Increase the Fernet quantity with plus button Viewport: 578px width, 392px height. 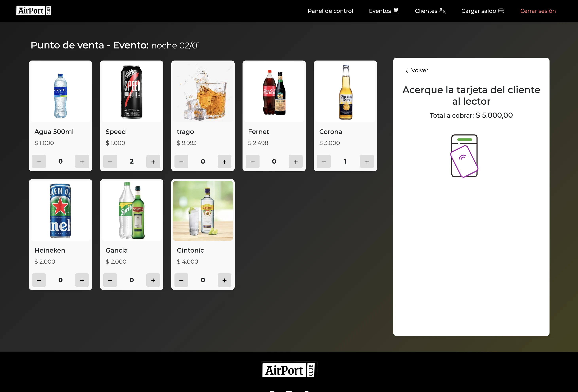point(296,161)
